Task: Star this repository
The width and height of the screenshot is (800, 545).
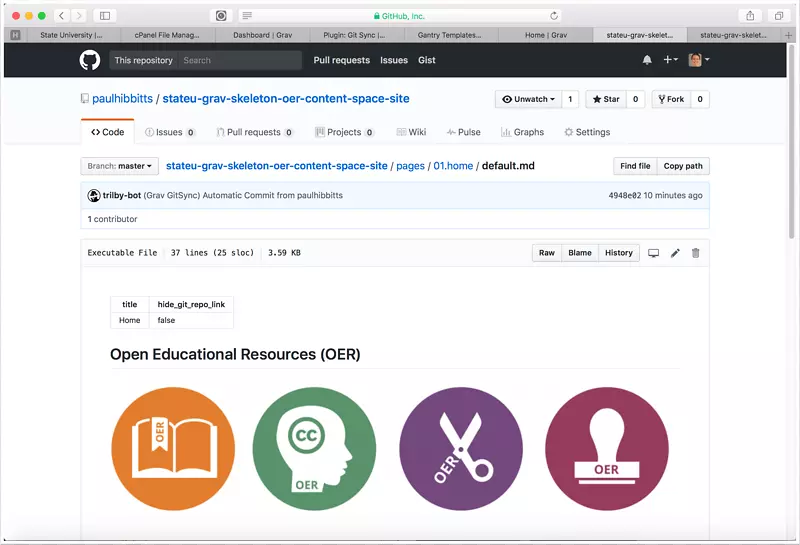Action: tap(604, 99)
